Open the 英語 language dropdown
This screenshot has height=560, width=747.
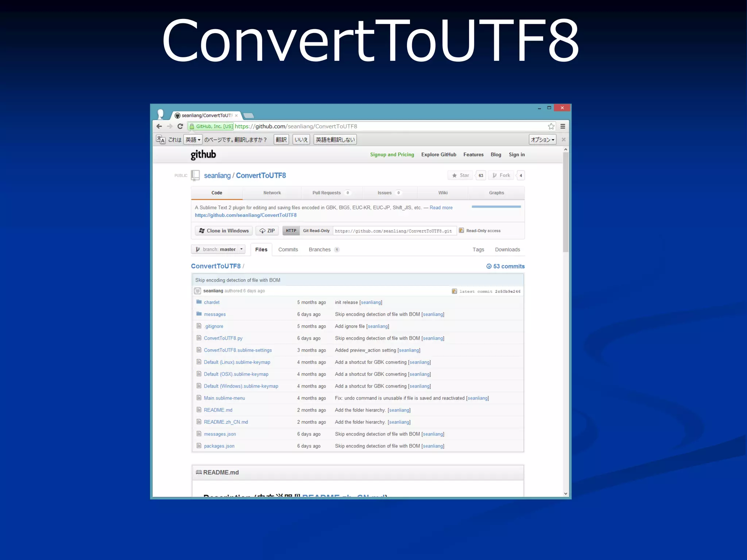[193, 139]
